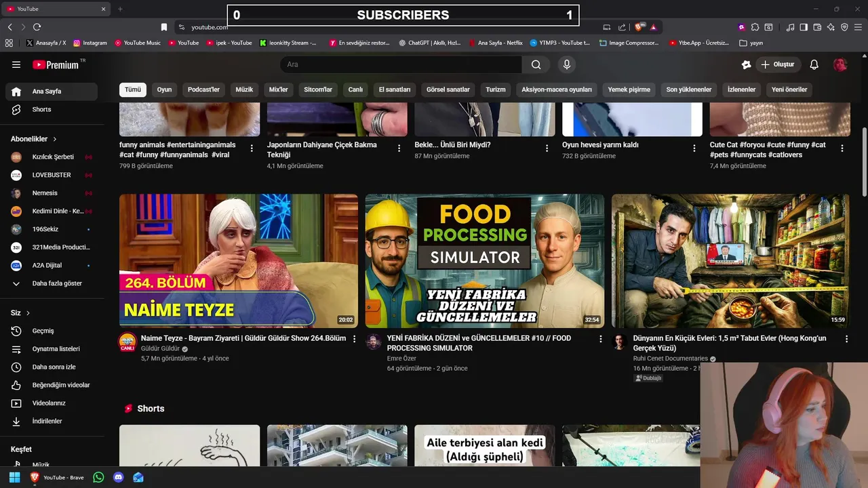Click the Premium benefits gem icon
This screenshot has height=488, width=868.
coord(747,64)
